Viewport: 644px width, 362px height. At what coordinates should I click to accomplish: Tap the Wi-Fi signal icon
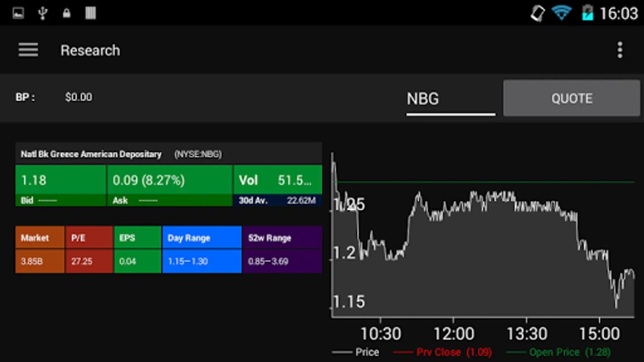click(562, 13)
